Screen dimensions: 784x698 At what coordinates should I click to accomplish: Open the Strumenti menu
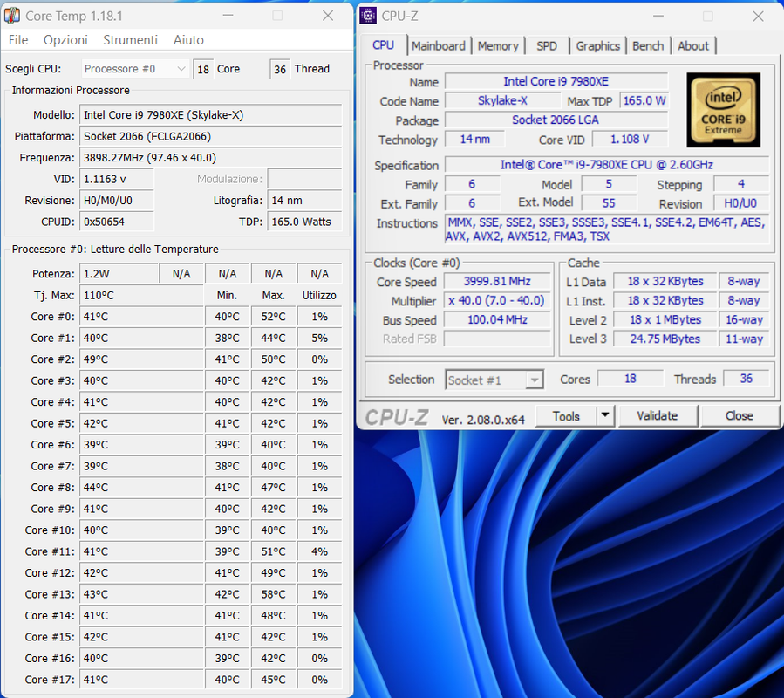click(130, 40)
